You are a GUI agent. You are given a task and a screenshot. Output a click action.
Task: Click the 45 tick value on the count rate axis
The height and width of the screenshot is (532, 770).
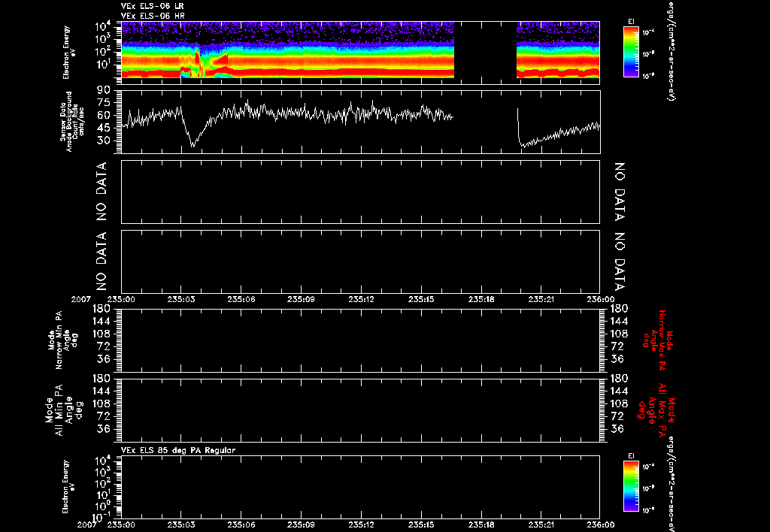point(104,128)
